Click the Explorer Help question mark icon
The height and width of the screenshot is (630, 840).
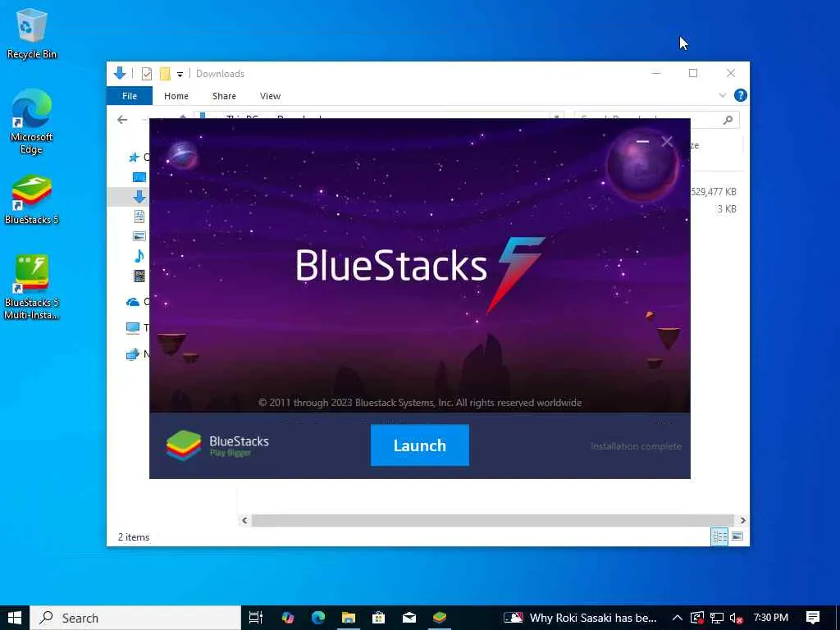(741, 95)
